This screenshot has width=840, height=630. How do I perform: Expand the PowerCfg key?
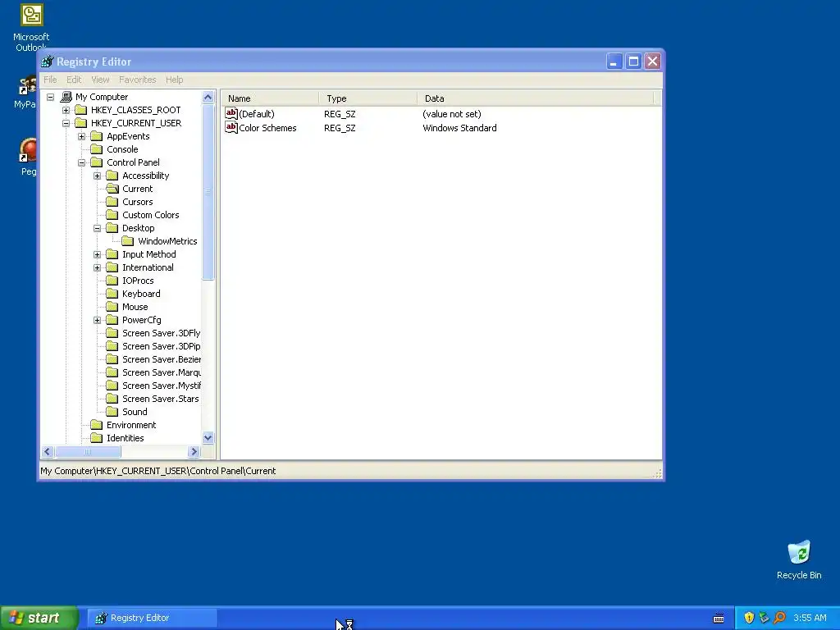[97, 320]
